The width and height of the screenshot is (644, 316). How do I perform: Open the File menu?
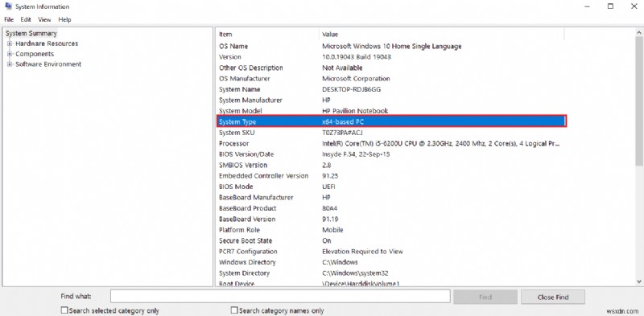pos(9,19)
